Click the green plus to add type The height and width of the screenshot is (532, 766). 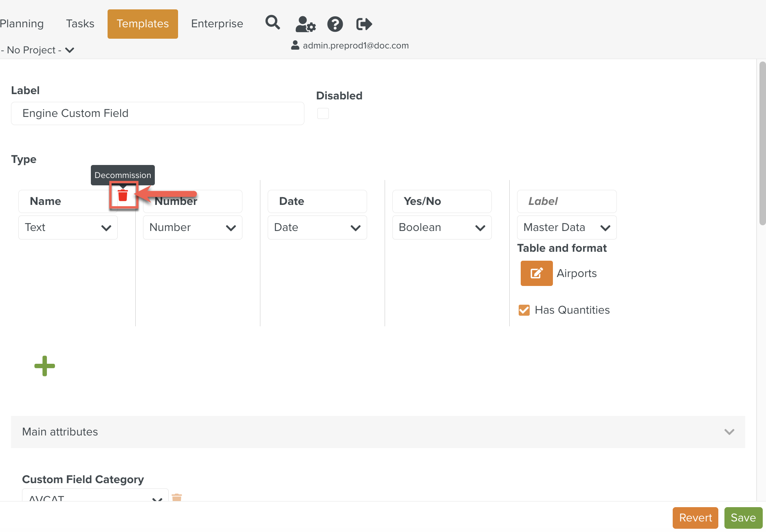pyautogui.click(x=44, y=366)
